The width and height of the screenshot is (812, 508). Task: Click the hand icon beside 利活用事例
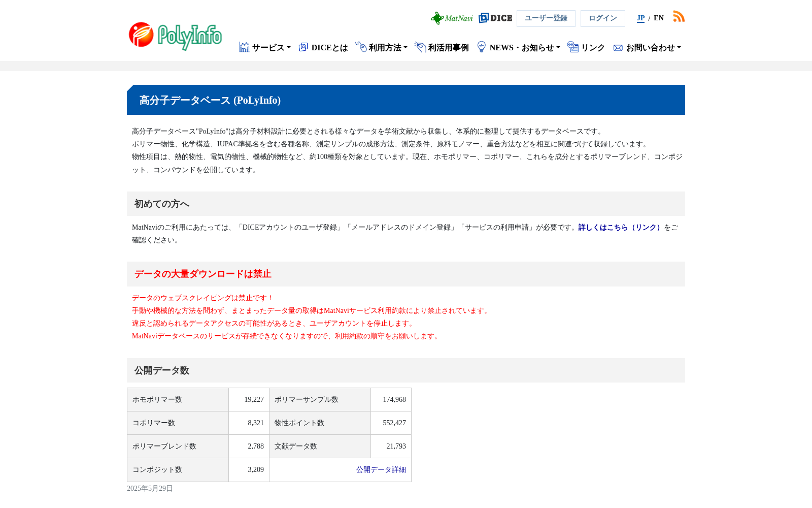point(420,47)
